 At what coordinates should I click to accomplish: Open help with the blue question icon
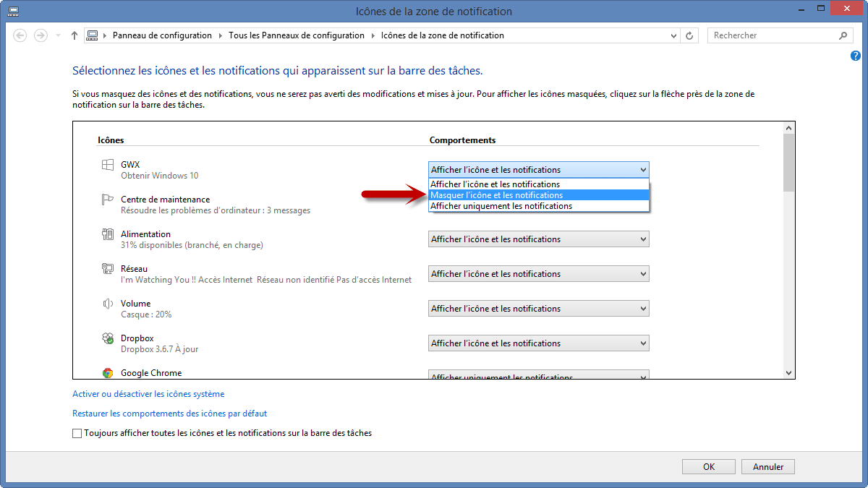[x=856, y=56]
